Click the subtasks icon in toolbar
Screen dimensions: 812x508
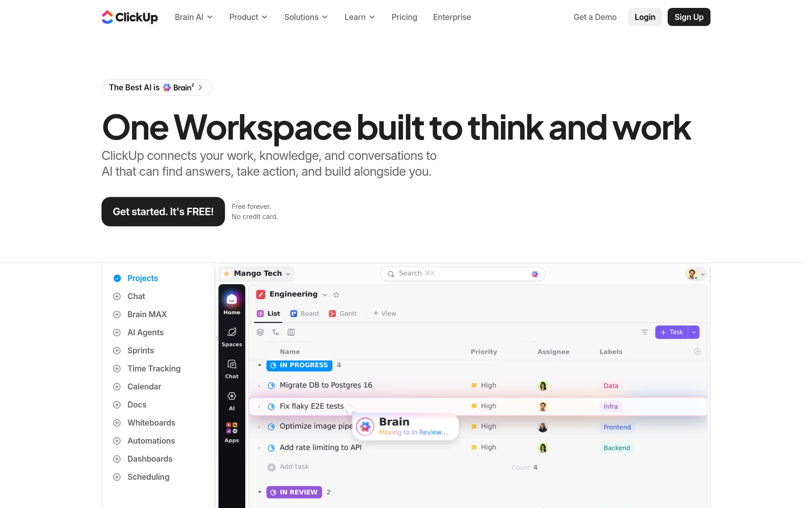click(276, 332)
